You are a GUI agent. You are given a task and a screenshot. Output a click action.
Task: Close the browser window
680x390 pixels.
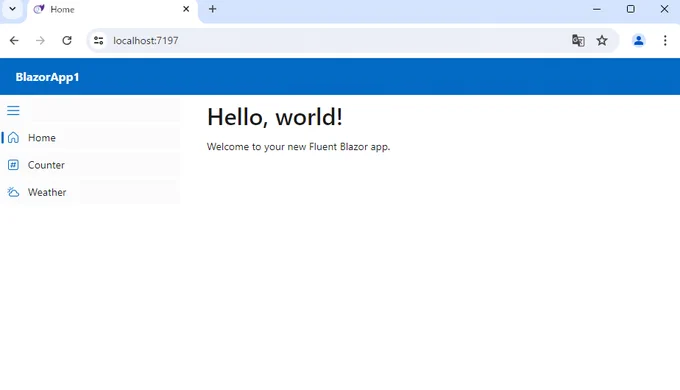coord(664,9)
